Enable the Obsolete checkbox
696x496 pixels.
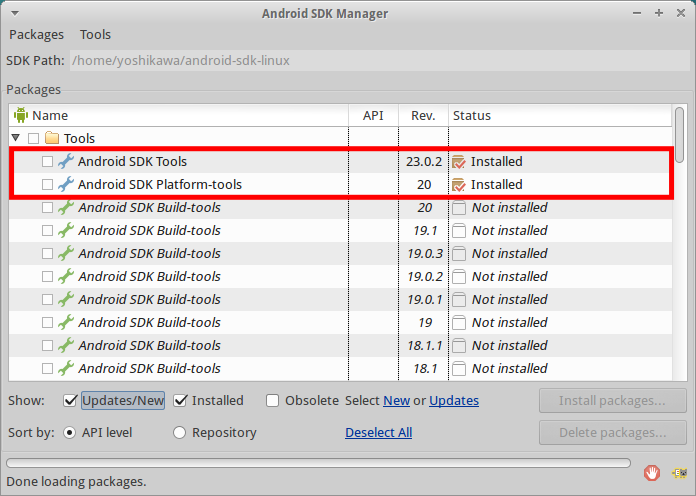[x=273, y=401]
